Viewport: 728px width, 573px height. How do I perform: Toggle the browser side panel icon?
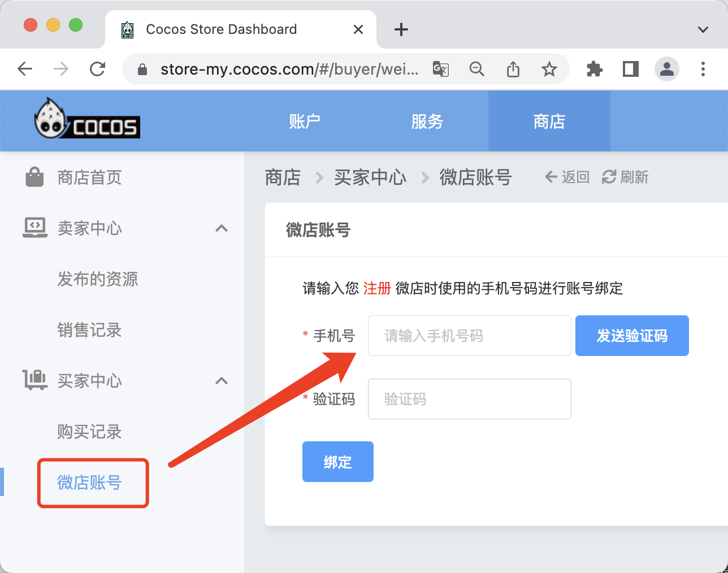pos(631,69)
